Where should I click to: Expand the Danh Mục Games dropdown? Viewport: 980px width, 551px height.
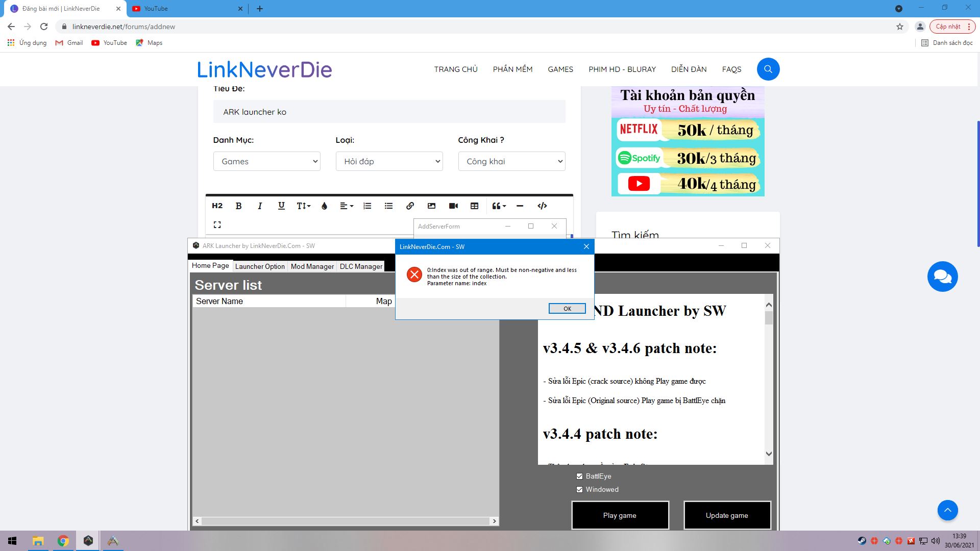pyautogui.click(x=266, y=162)
